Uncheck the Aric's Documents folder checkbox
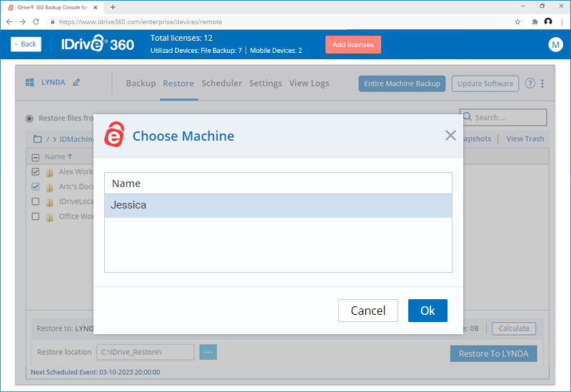The image size is (571, 392). coord(35,186)
